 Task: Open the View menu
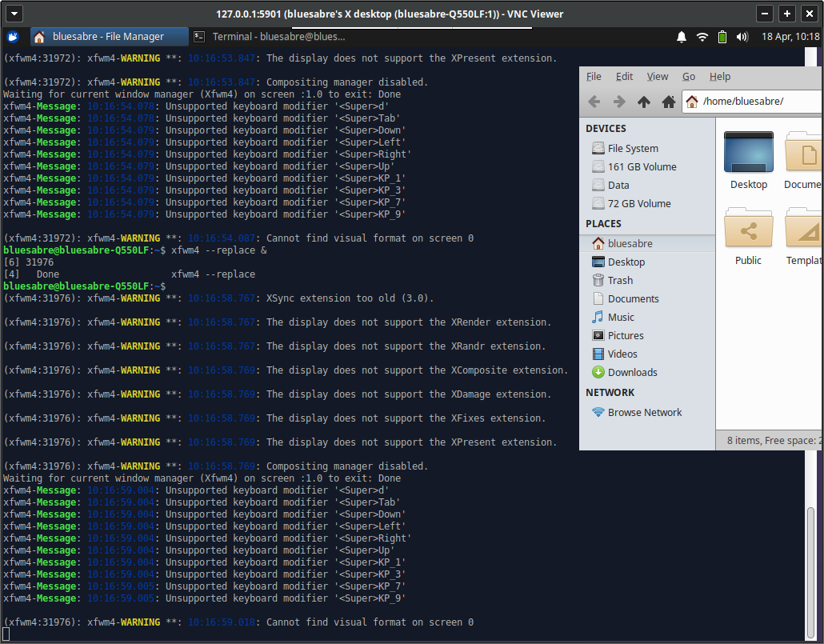(657, 77)
